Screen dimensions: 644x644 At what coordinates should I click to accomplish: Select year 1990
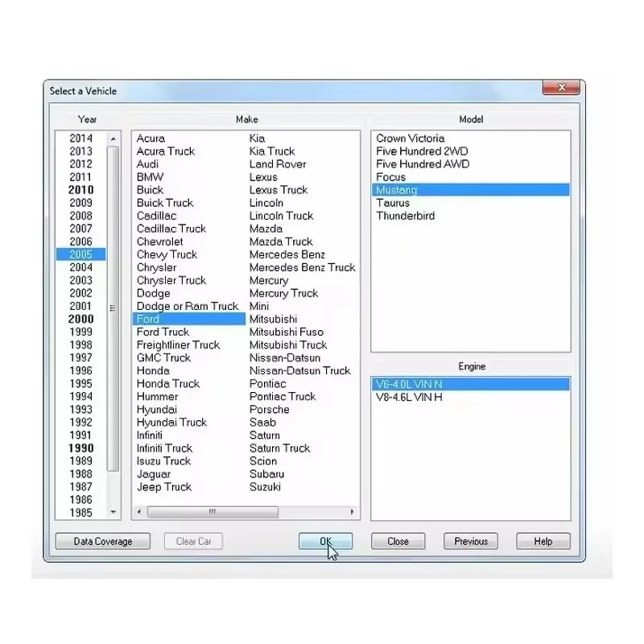81,448
